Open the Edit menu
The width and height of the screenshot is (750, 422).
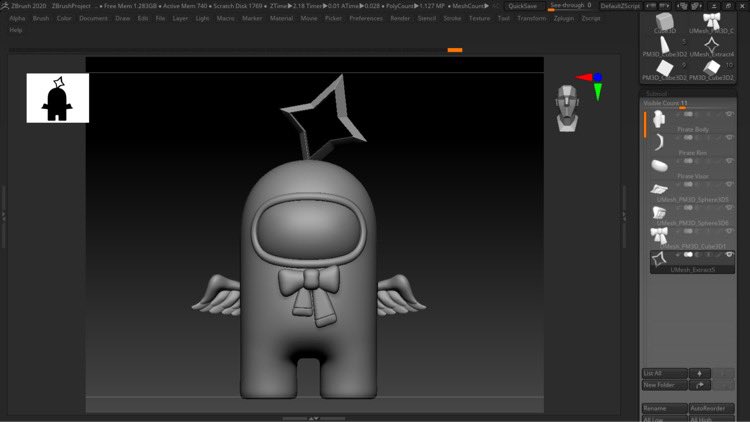[x=143, y=18]
